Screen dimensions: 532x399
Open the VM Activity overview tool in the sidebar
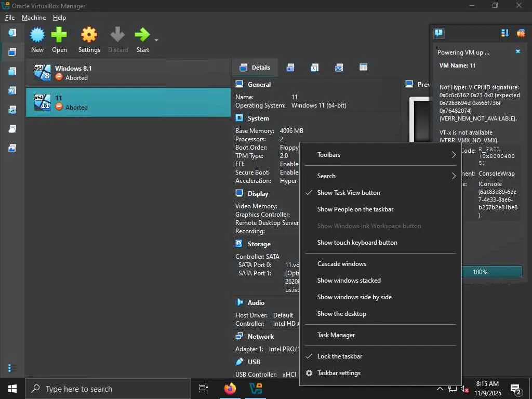tap(12, 148)
